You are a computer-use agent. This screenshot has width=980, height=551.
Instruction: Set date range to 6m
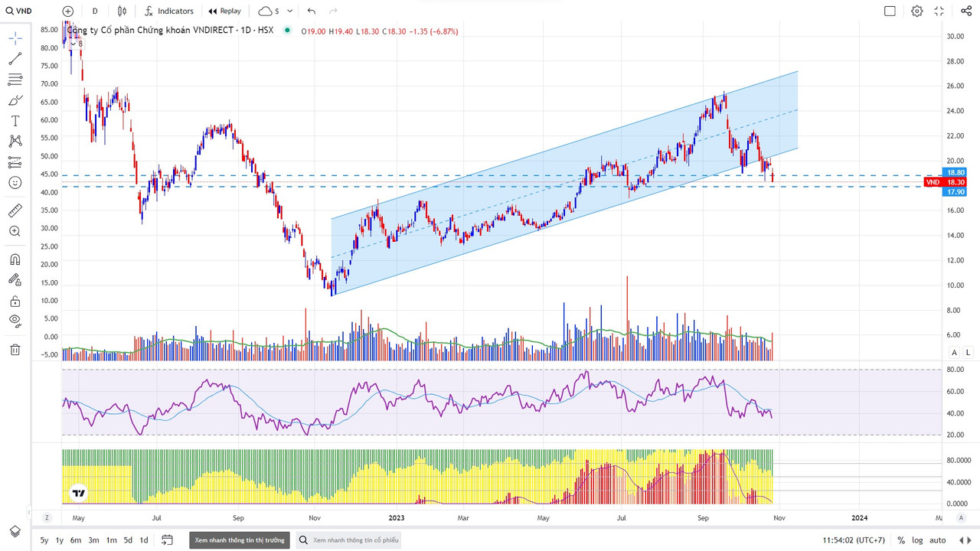tap(76, 540)
